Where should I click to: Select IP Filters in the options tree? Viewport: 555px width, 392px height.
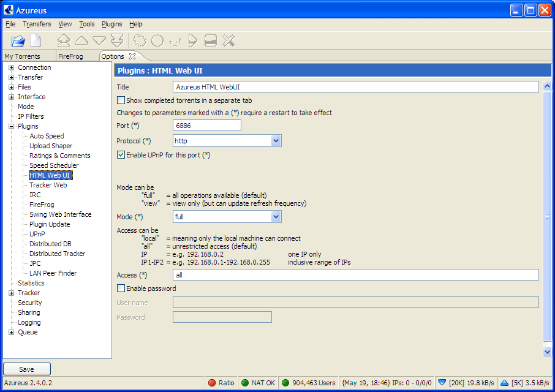(31, 116)
